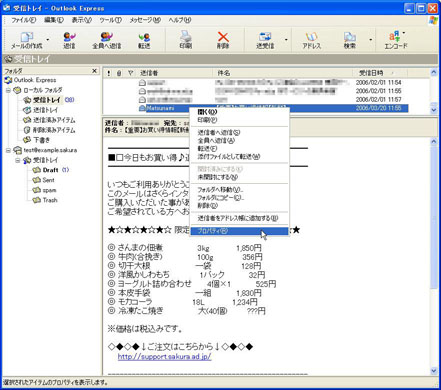
Task: Open dropdown arrow next to メールの作成
Action: coord(48,40)
